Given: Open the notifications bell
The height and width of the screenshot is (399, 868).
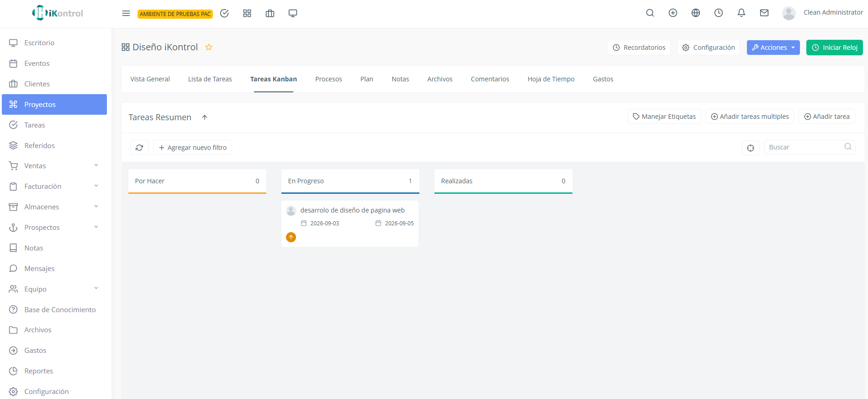Looking at the screenshot, I should pos(741,13).
